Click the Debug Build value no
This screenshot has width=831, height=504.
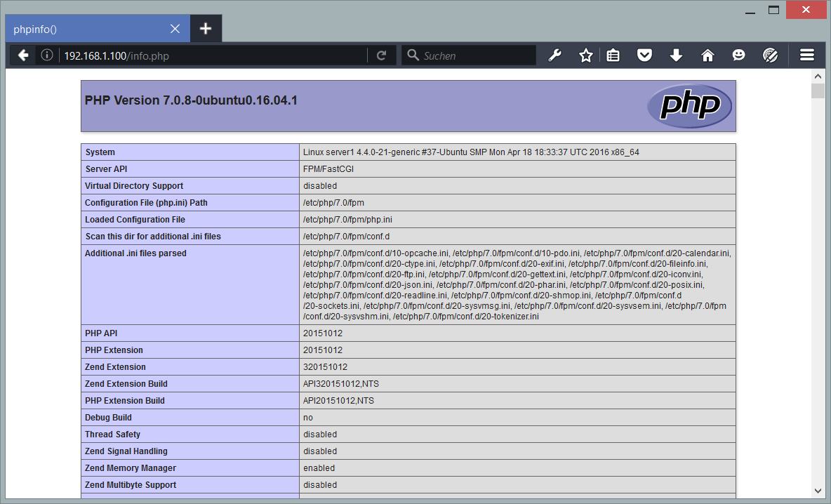(308, 418)
